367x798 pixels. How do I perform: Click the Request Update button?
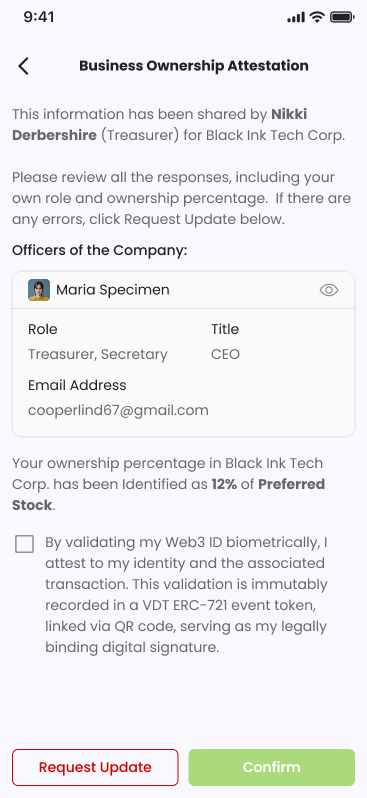point(95,767)
